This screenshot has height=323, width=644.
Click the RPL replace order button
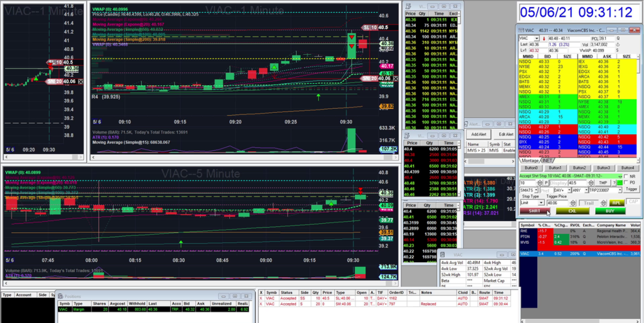point(617,203)
